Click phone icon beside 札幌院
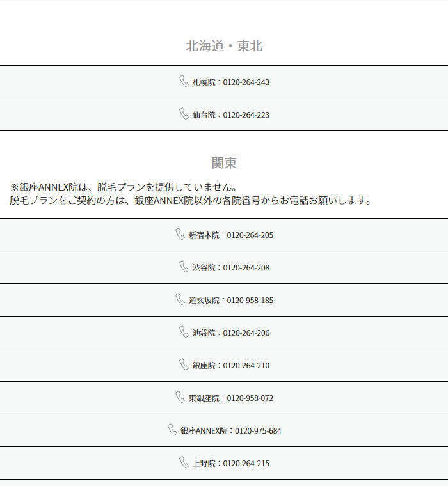Screen dimensions: 448x486 [184, 81]
